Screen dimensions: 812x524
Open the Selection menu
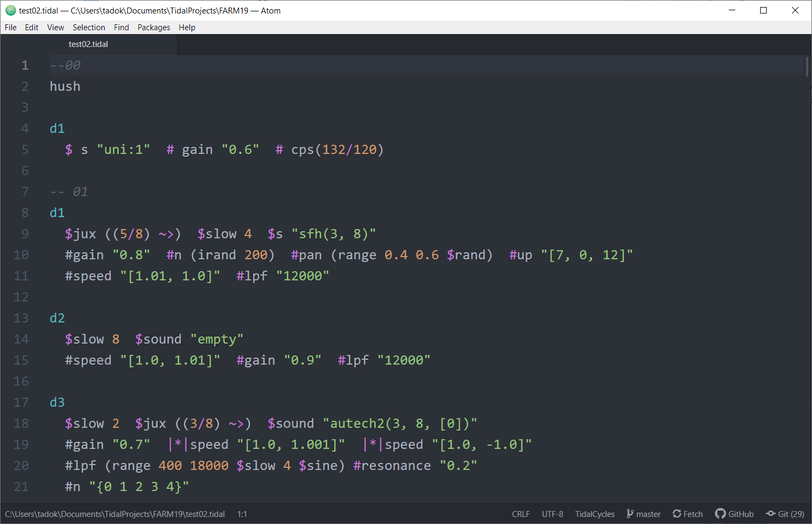(x=89, y=28)
